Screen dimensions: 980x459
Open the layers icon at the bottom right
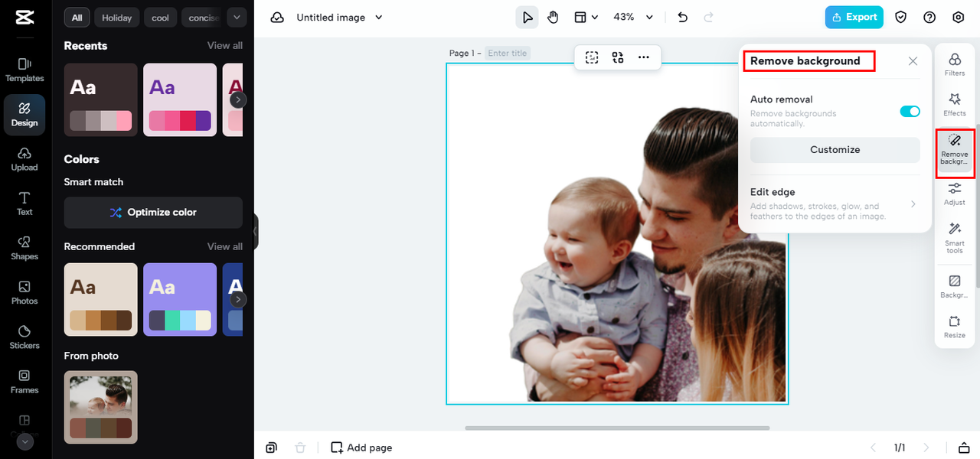click(964, 448)
